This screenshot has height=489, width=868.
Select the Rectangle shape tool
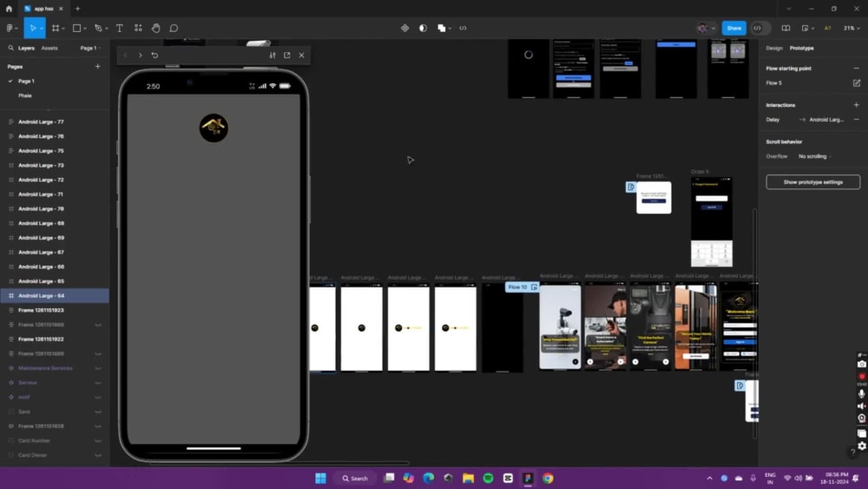click(x=77, y=29)
